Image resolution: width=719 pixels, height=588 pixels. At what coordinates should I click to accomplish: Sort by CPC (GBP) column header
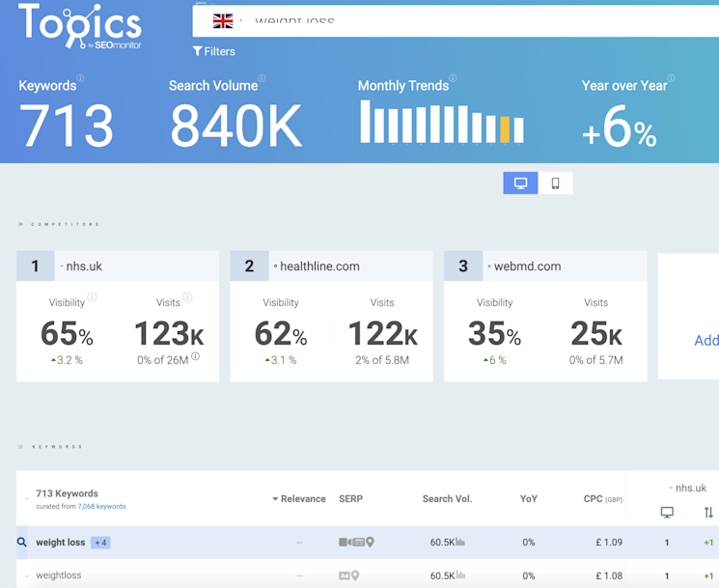[603, 499]
